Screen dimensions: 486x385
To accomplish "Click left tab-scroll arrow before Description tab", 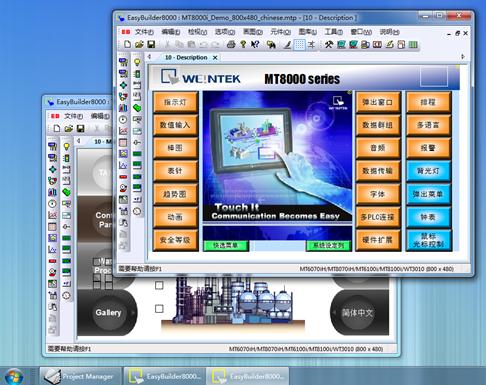I will [149, 57].
